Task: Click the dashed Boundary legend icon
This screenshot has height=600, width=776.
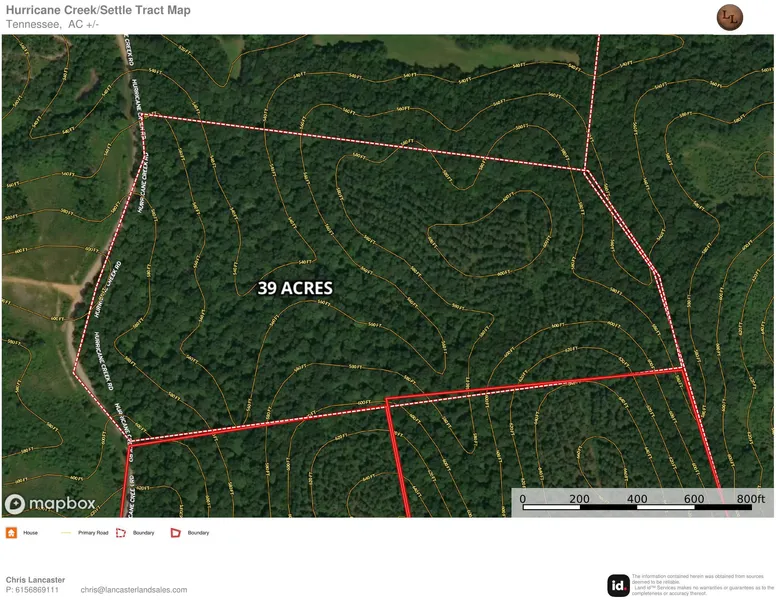Action: 121,533
